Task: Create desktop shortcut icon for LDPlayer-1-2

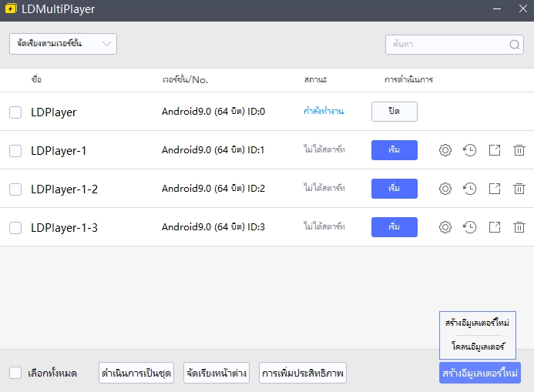Action: [x=495, y=189]
